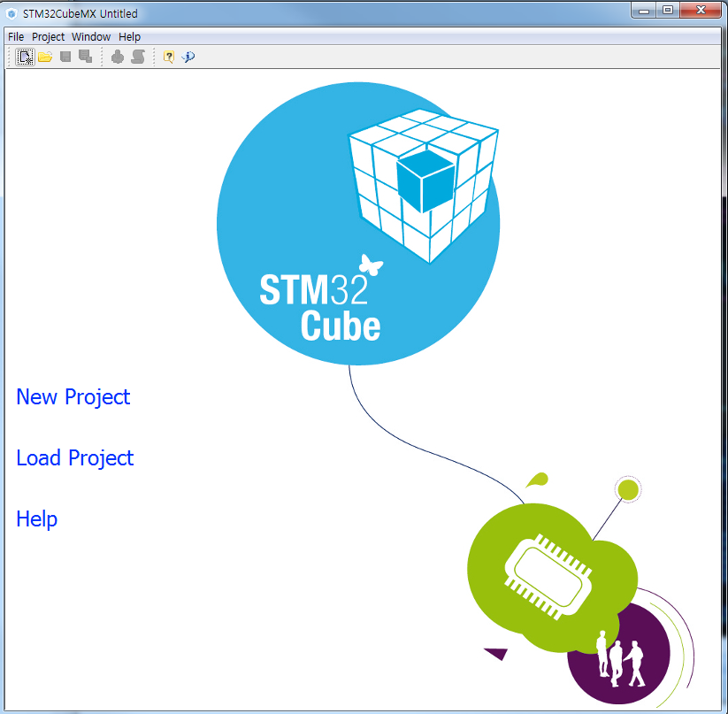Open a project using the folder toolbar icon
The height and width of the screenshot is (714, 728).
pyautogui.click(x=45, y=57)
